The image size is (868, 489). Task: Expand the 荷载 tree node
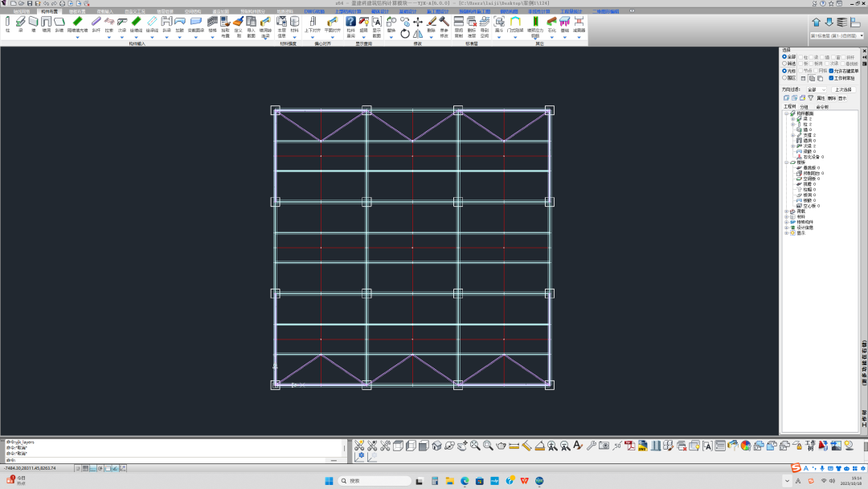[787, 211]
